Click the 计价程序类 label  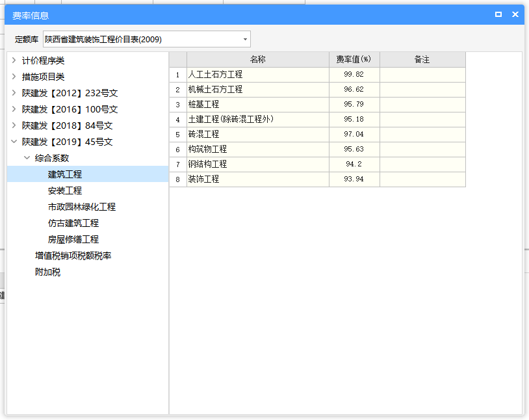(x=43, y=60)
